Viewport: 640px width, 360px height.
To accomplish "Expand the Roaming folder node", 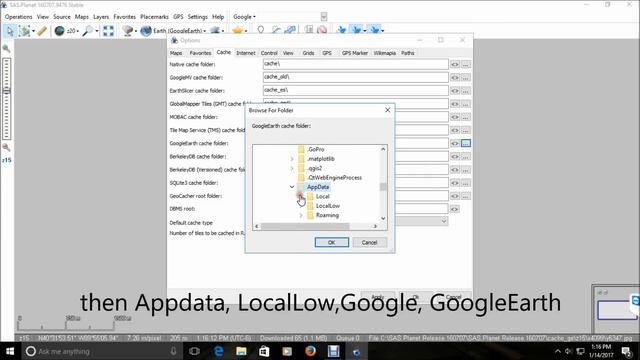I will (301, 215).
